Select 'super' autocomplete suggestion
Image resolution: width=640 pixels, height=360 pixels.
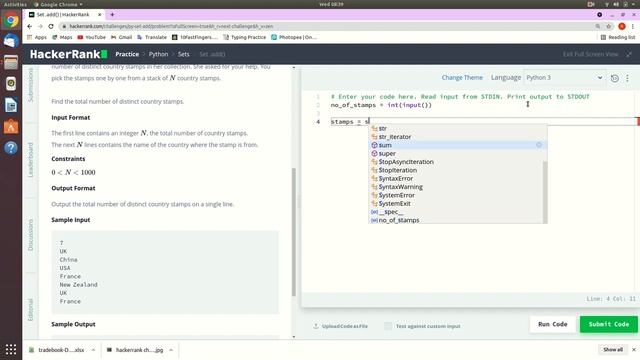coord(457,153)
